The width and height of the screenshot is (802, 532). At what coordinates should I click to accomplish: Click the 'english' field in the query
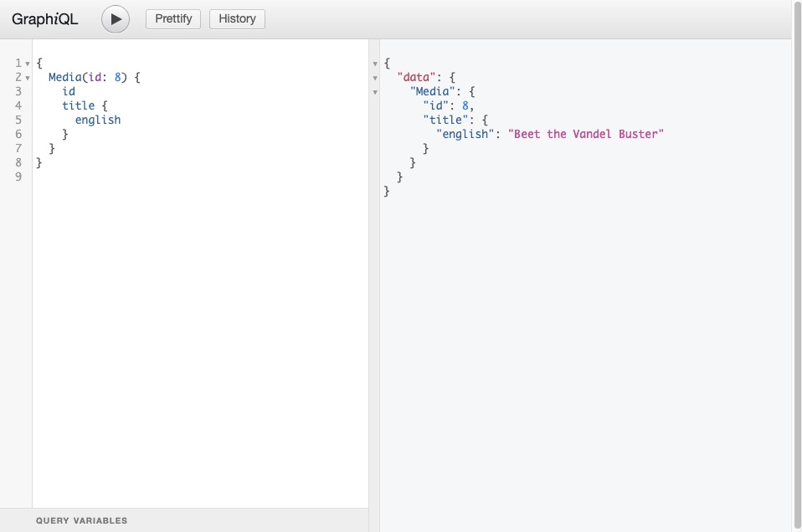coord(98,120)
